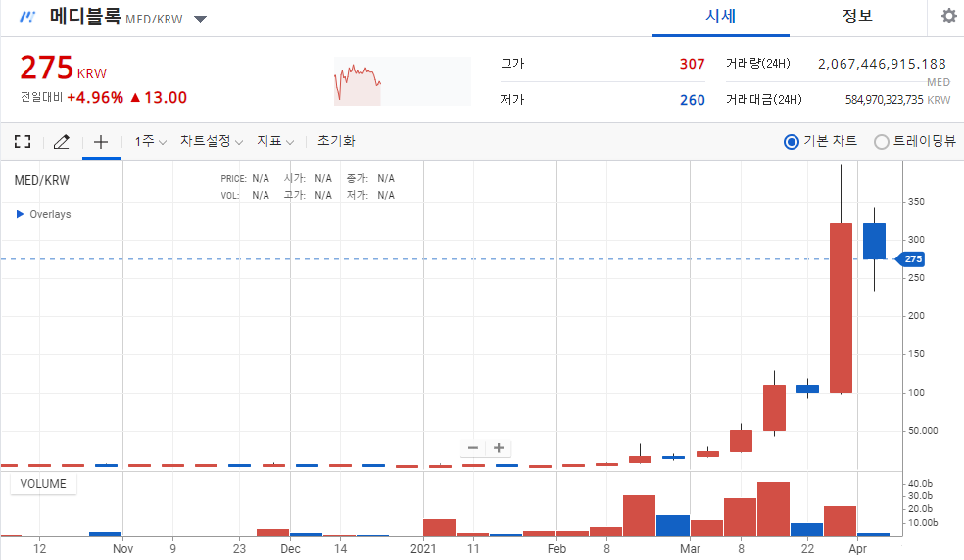The image size is (964, 560).
Task: Toggle fullscreen chart mode icon
Action: pos(23,142)
